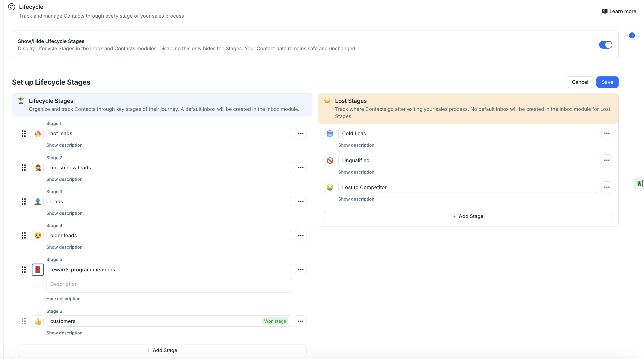
Task: Open the emoji picker for not so new leads
Action: 38,167
